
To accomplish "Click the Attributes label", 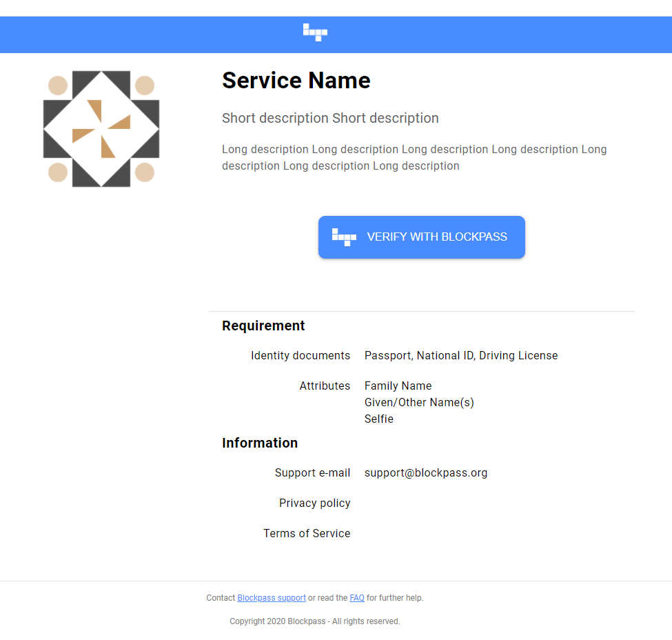I will pyautogui.click(x=325, y=386).
